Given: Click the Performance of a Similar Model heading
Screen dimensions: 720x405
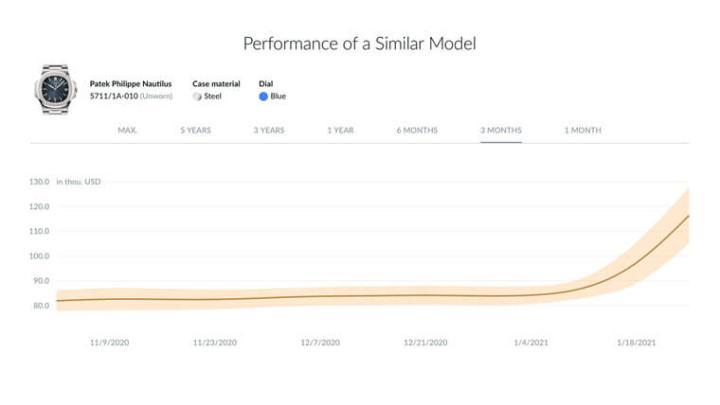Looking at the screenshot, I should pyautogui.click(x=359, y=44).
